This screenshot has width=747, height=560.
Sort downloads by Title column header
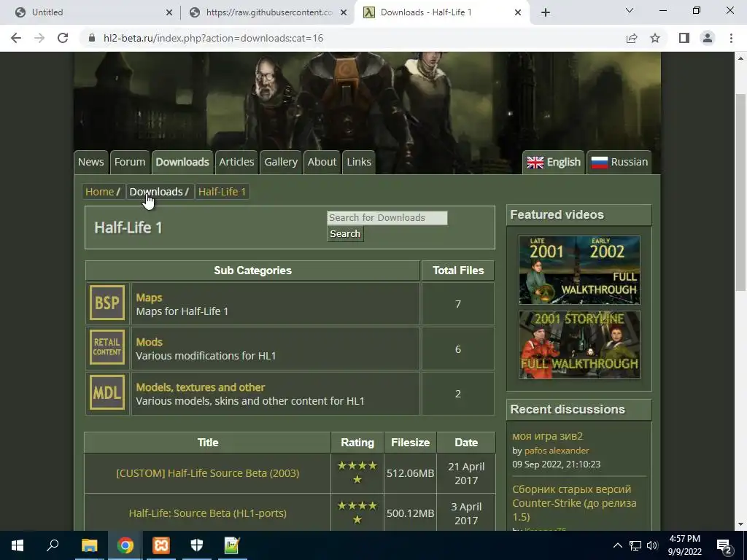click(208, 443)
